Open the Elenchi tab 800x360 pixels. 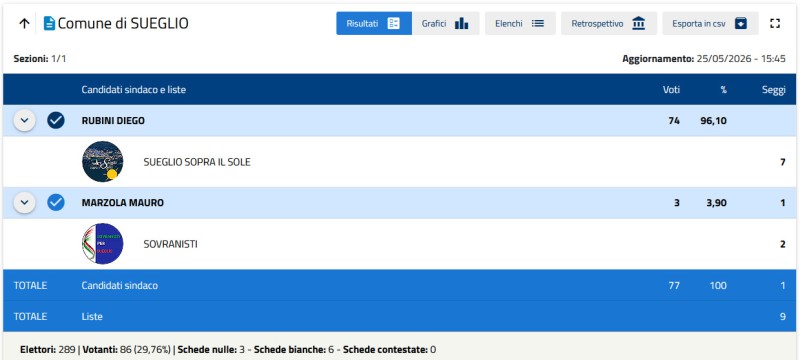[x=520, y=23]
